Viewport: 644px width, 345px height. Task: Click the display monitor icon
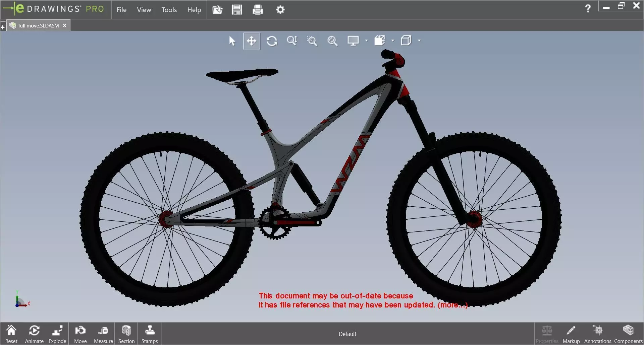353,41
